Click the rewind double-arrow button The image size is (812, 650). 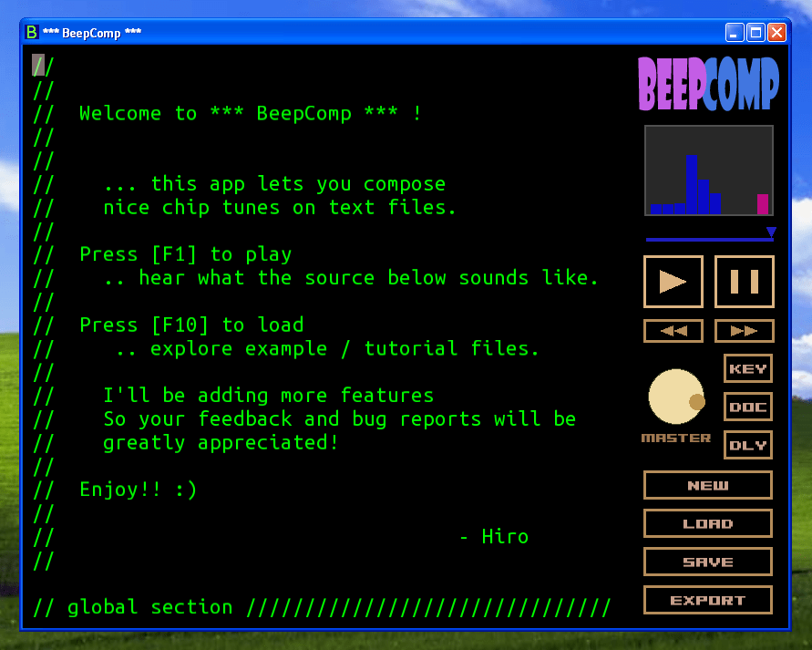[x=673, y=331]
